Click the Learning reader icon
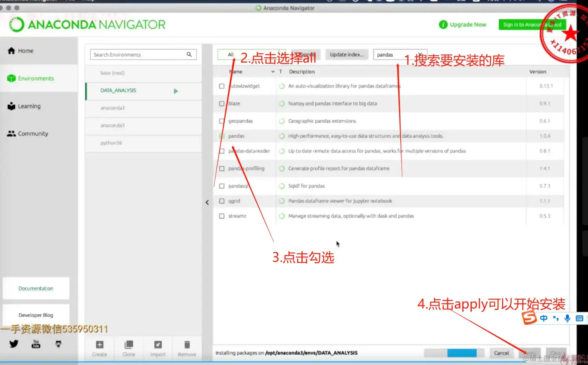 point(11,106)
